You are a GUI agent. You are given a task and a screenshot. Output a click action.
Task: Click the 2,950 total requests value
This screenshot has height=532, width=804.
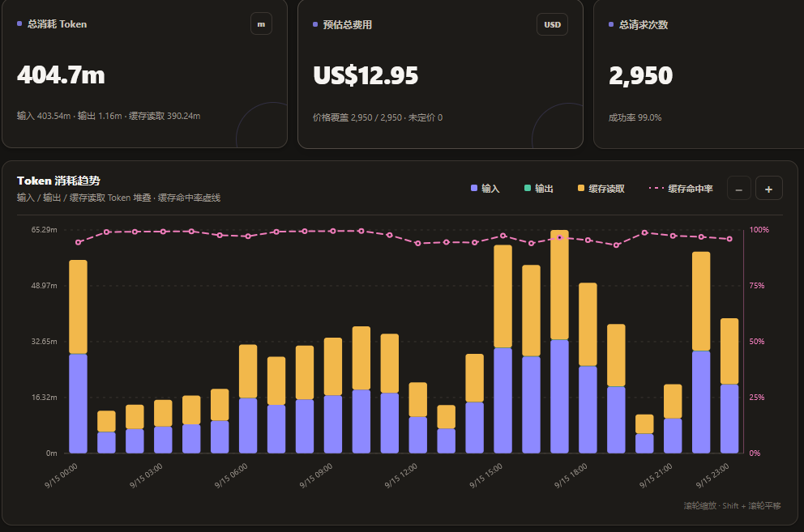[x=640, y=76]
